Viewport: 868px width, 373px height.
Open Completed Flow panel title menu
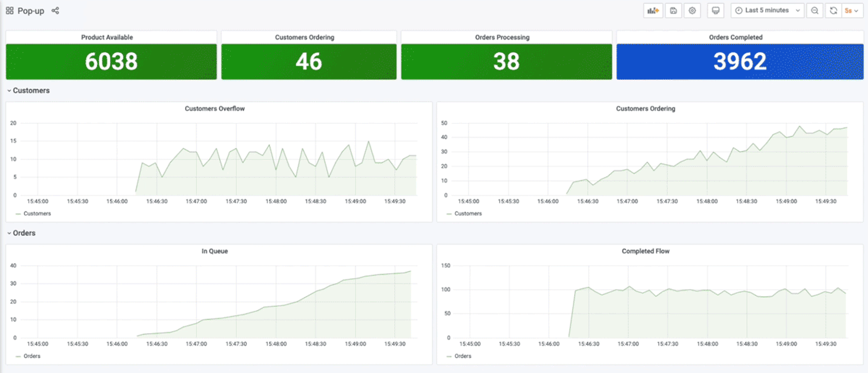(645, 251)
